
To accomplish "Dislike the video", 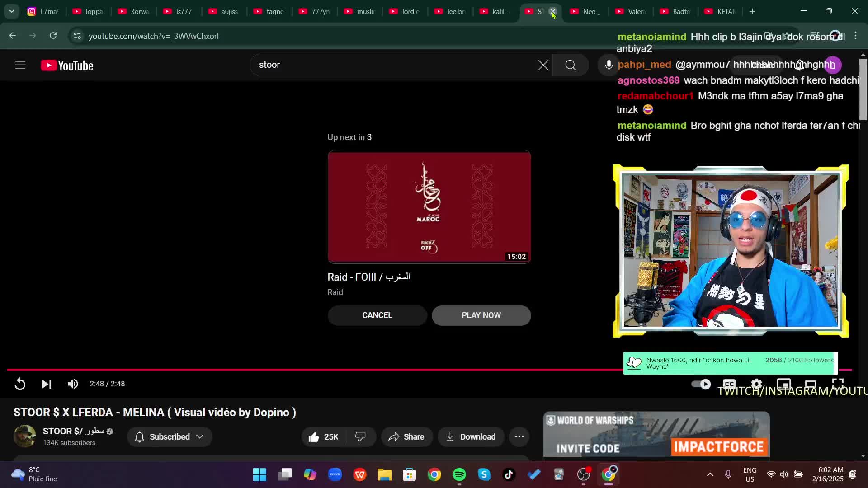I will click(361, 437).
